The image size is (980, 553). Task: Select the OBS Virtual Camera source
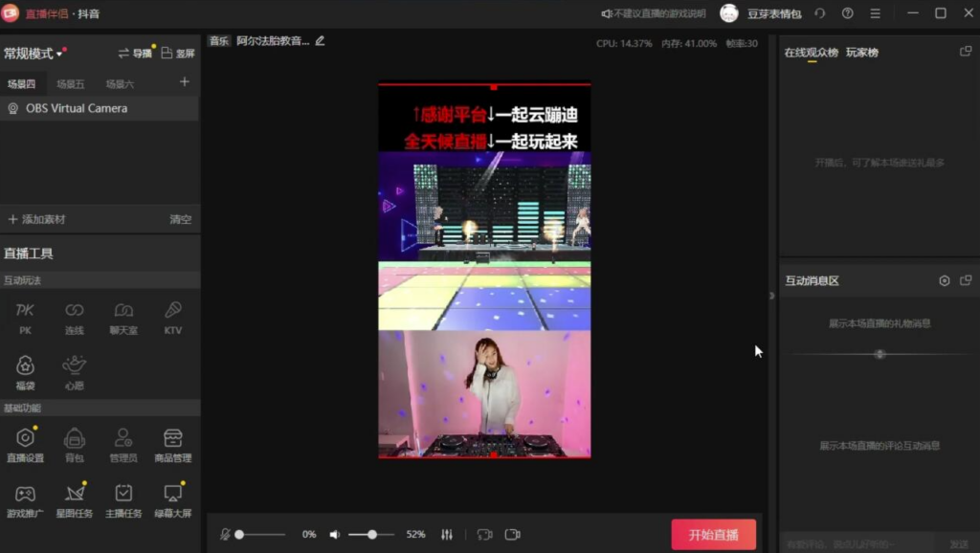[x=100, y=109]
